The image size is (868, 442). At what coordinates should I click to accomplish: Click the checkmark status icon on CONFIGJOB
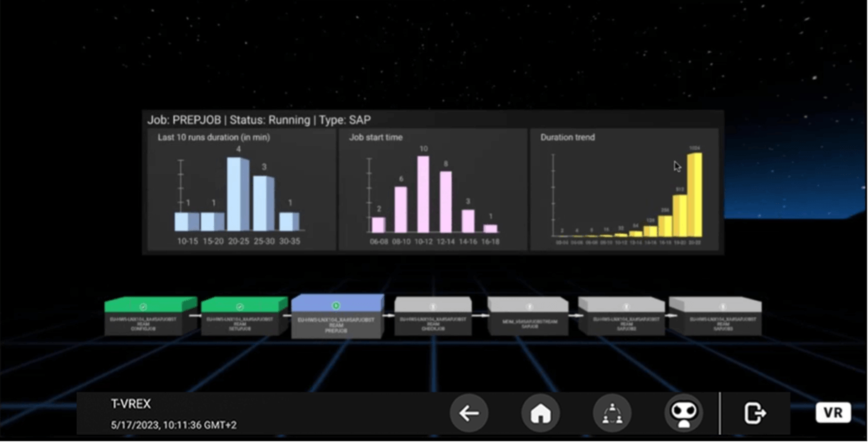click(143, 306)
